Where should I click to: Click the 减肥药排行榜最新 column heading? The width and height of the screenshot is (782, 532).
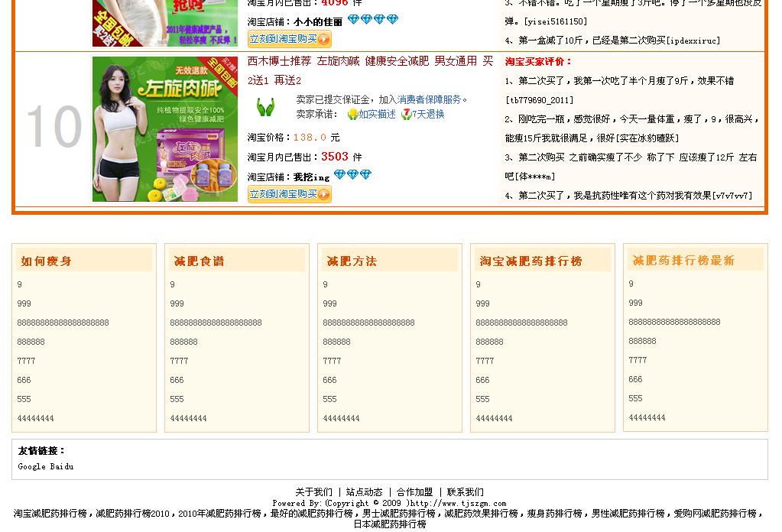click(683, 260)
